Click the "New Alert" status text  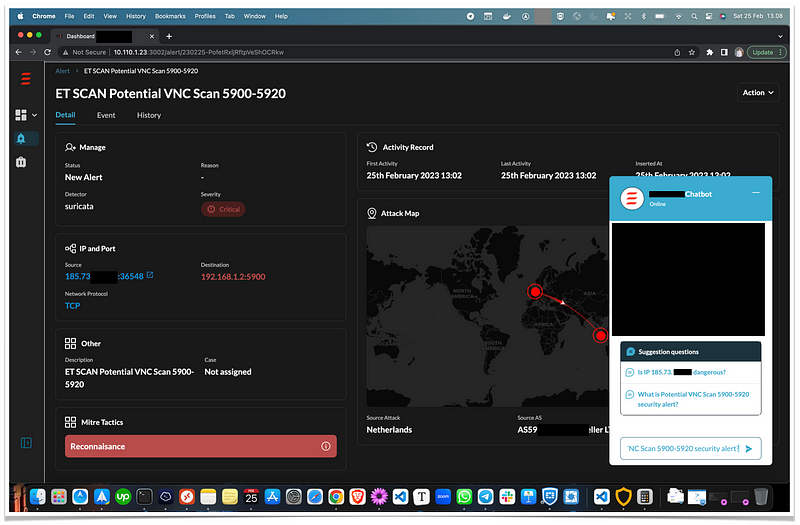tap(84, 178)
